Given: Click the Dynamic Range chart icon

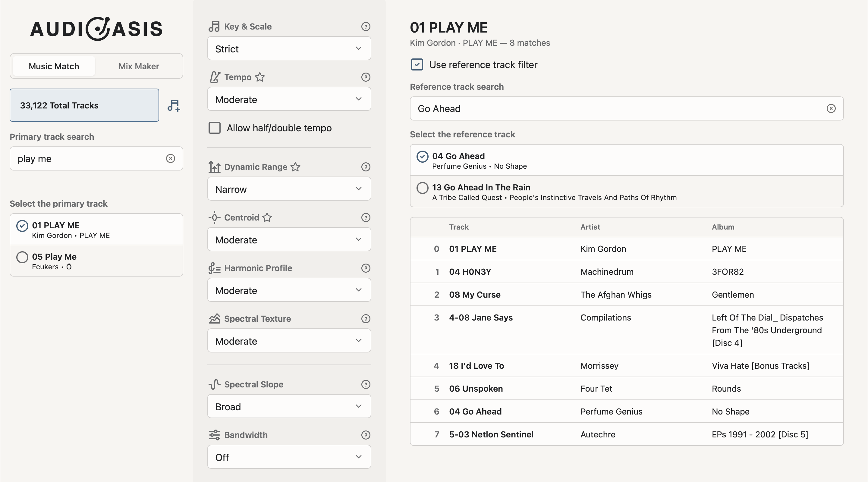Looking at the screenshot, I should click(214, 167).
